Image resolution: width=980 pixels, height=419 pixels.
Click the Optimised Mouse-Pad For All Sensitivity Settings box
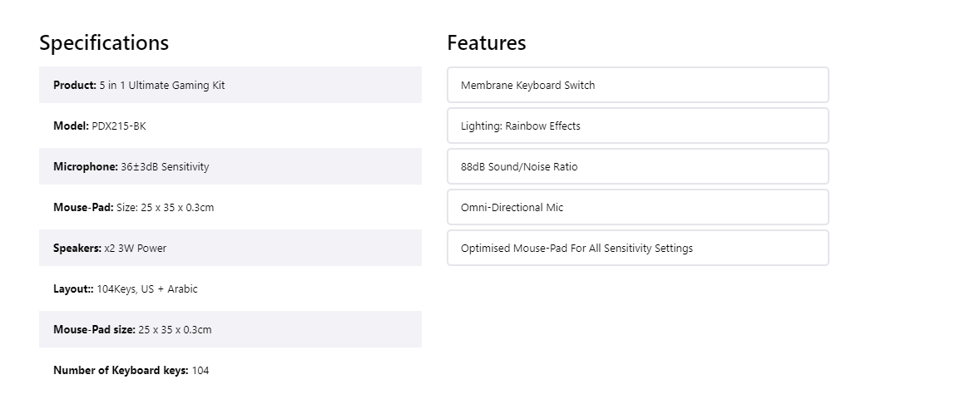click(637, 248)
